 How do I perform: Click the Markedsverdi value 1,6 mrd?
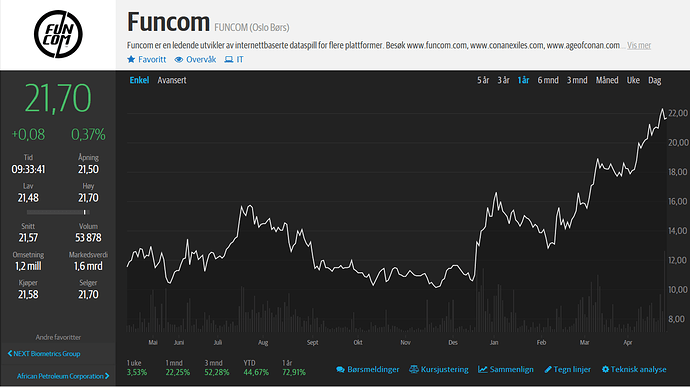(88, 266)
